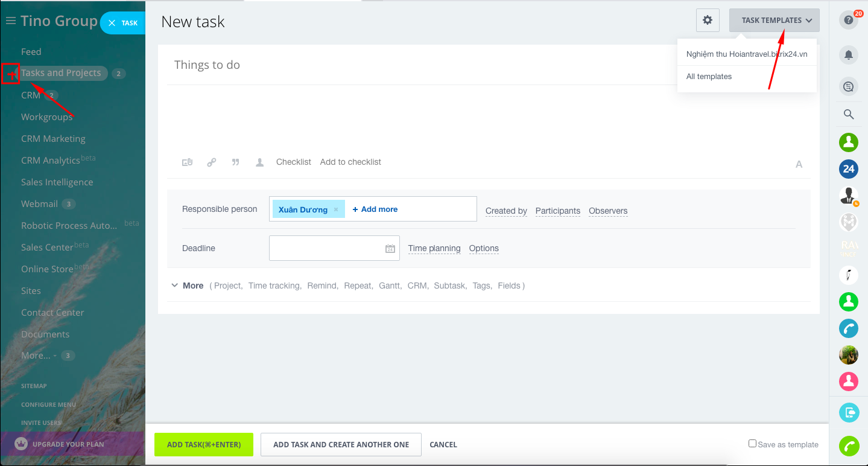Choose All templates in dropdown

point(709,77)
